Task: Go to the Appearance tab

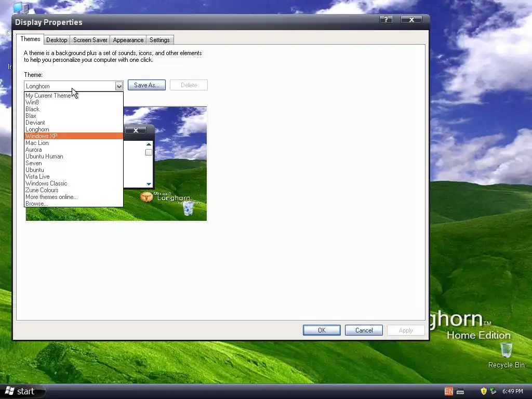Action: tap(128, 39)
